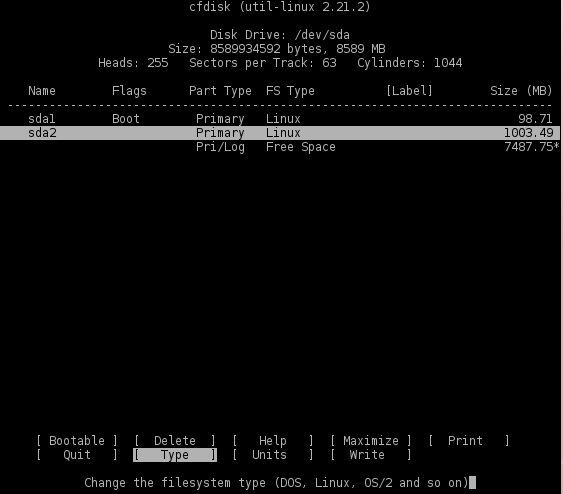The width and height of the screenshot is (563, 494).
Task: Click the Size (MB) column header
Action: click(521, 90)
